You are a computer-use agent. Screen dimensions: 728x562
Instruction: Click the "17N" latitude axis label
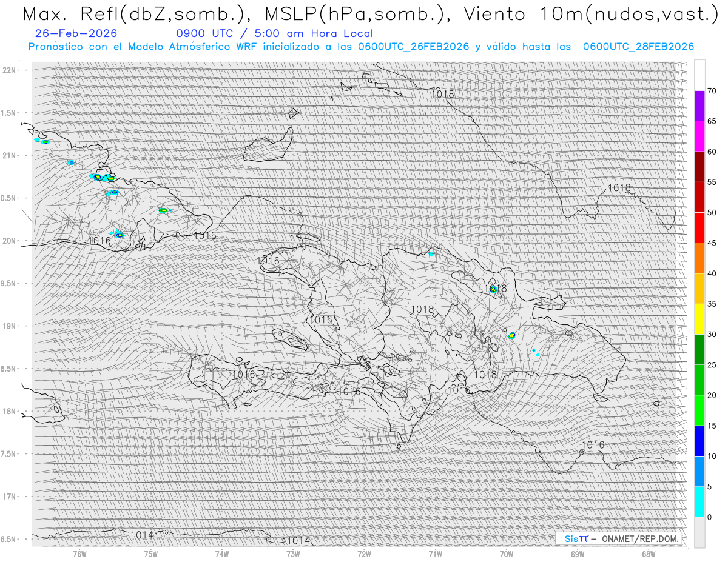(8, 497)
